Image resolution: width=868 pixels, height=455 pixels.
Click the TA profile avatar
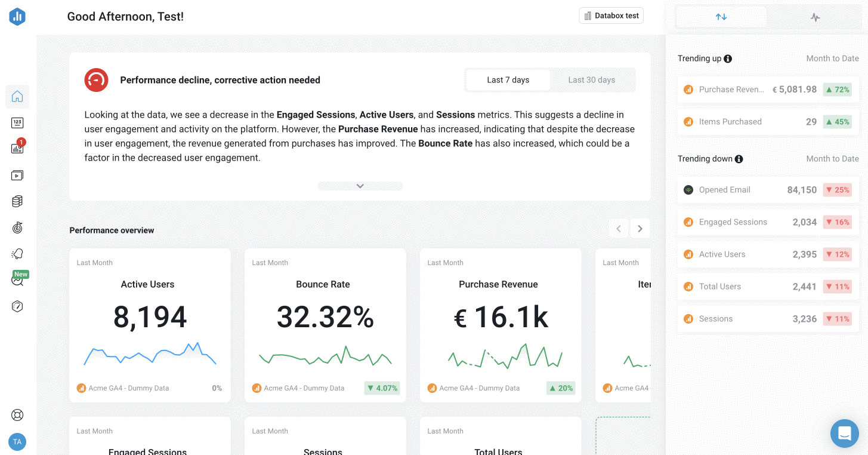[17, 442]
